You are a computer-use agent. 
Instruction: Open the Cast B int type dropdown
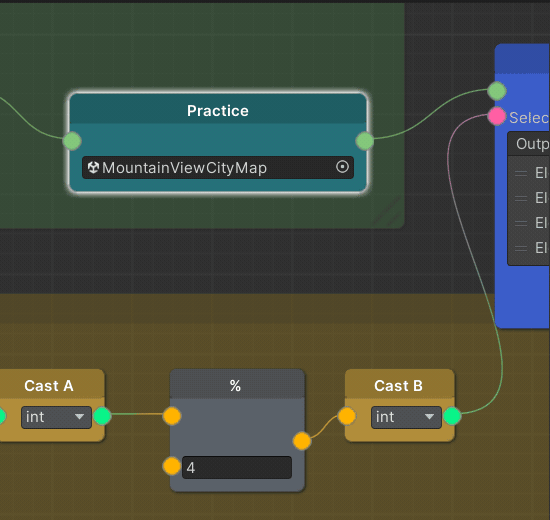point(406,417)
